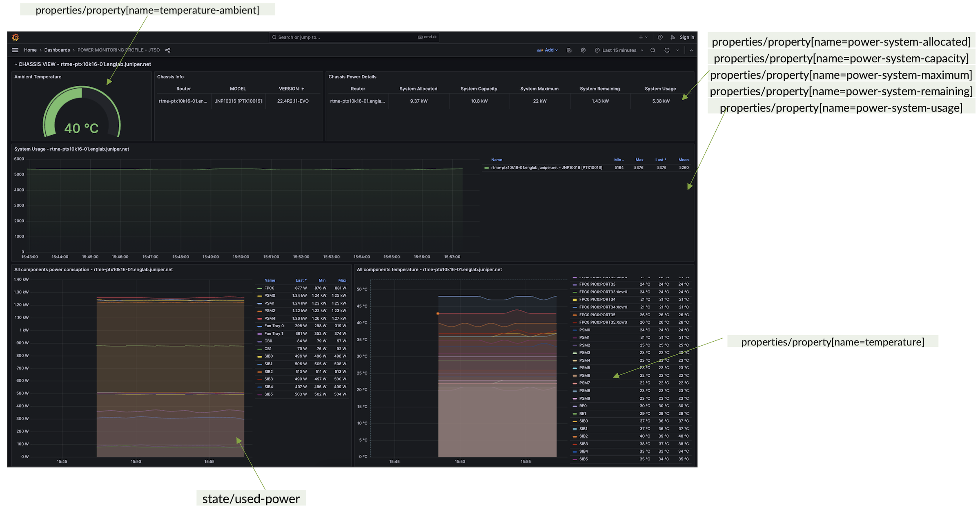
Task: Click the Search or jump to field
Action: point(354,37)
